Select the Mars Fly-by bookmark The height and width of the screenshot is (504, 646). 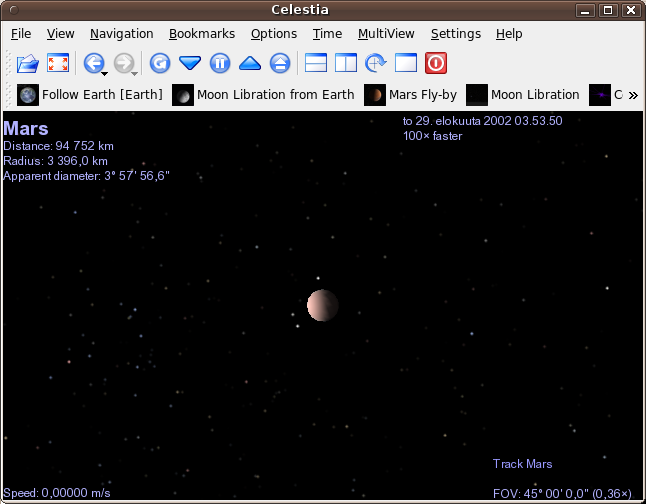(411, 95)
